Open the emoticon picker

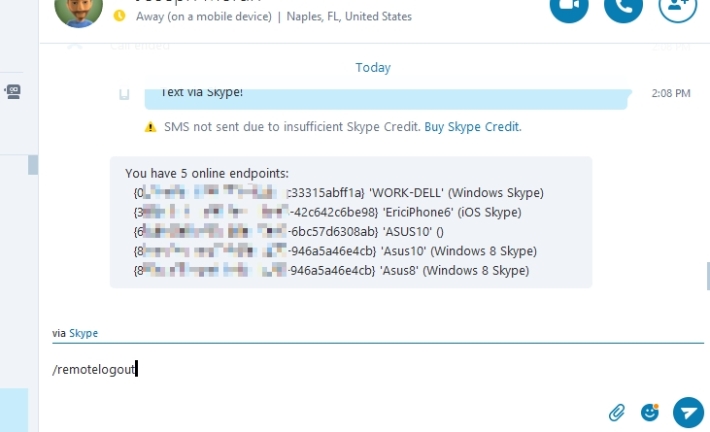coord(650,413)
